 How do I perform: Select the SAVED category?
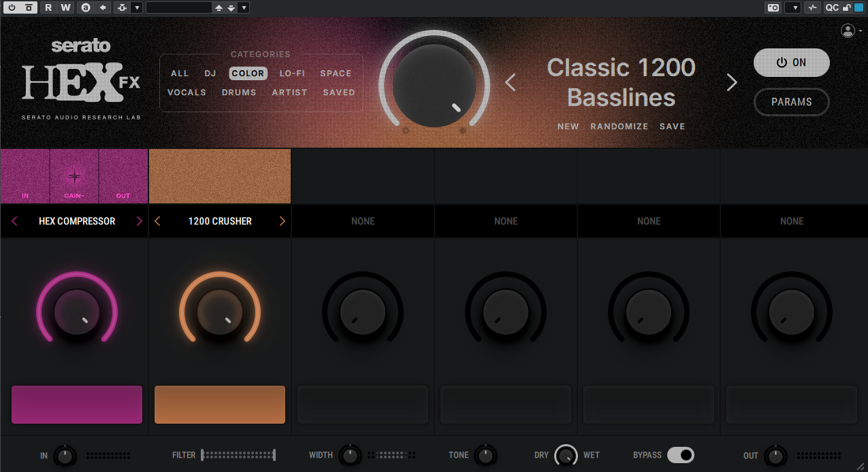pos(339,92)
